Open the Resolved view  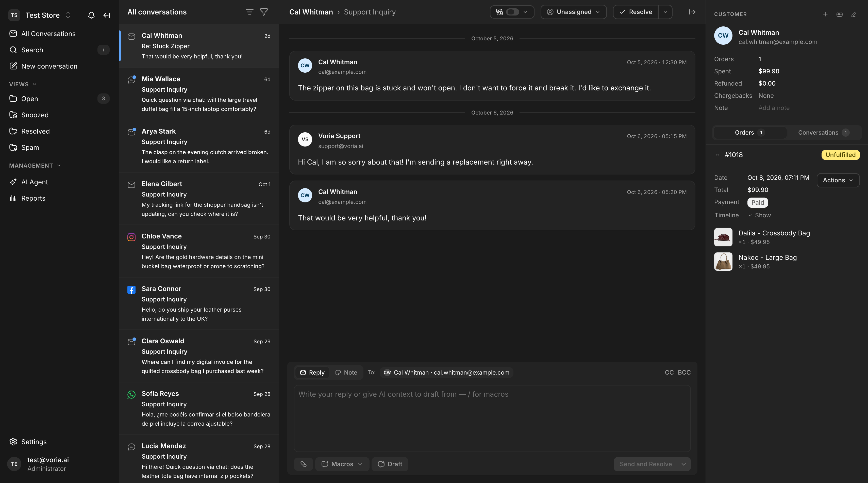pos(59,131)
